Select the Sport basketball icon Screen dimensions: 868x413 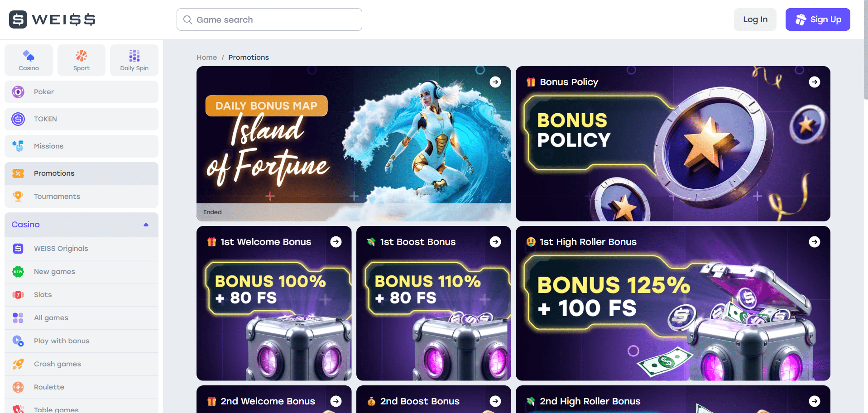click(x=82, y=56)
